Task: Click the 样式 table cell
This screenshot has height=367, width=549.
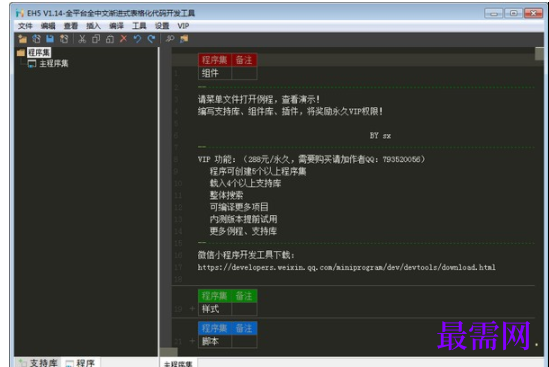Action: point(215,309)
